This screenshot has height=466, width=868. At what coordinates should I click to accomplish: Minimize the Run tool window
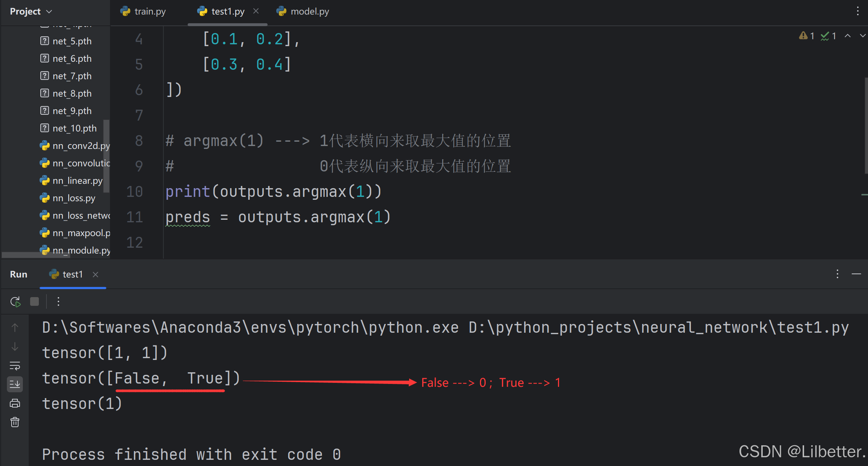point(856,274)
